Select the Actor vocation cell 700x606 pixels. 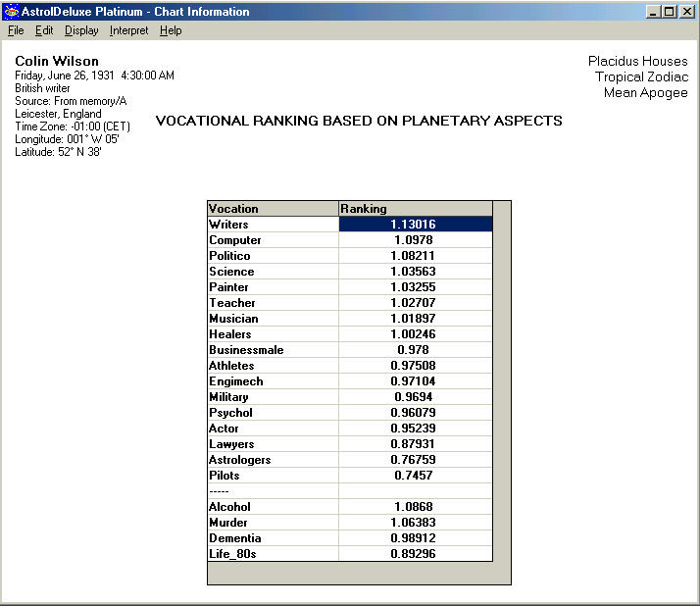click(x=274, y=429)
